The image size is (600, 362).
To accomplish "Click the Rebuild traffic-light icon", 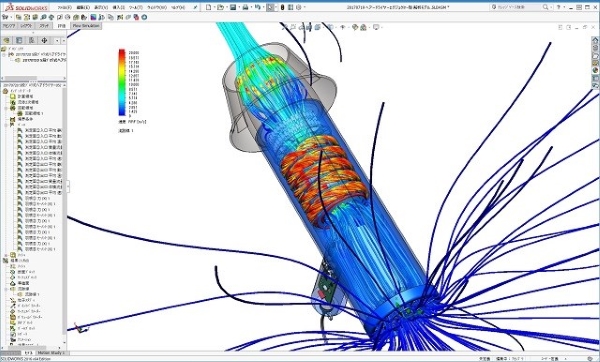I will [282, 7].
